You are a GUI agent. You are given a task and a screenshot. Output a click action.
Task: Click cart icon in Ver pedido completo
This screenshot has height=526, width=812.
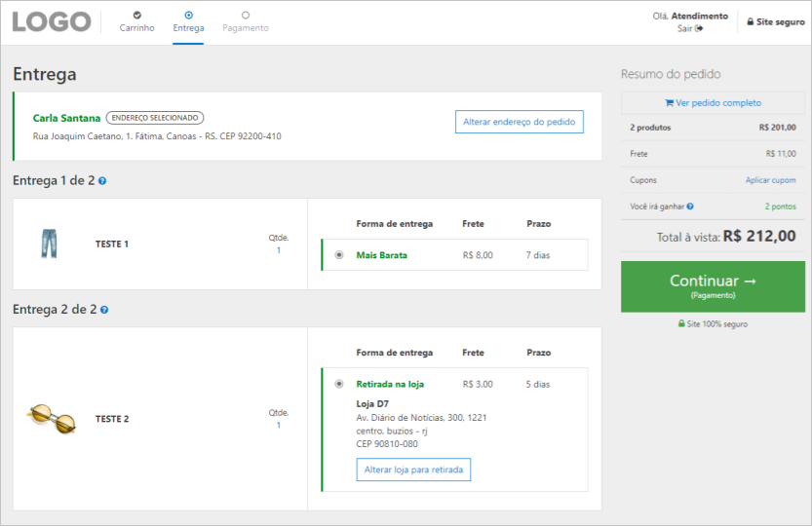tap(669, 103)
